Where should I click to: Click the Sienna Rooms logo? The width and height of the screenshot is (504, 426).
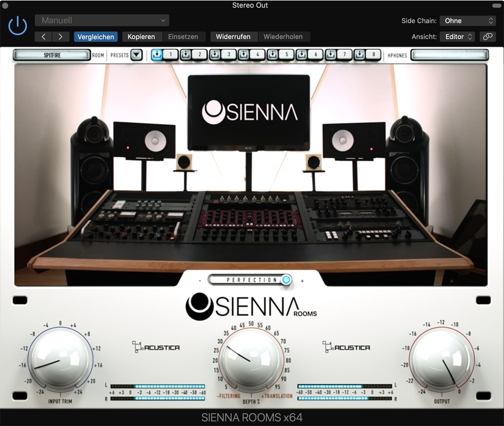click(251, 306)
